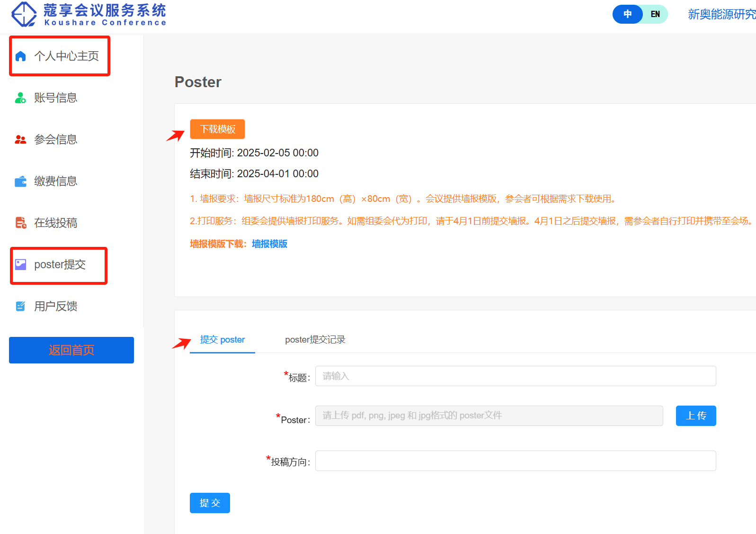This screenshot has width=756, height=534.
Task: Switch language to Chinese with 中 toggle
Action: [x=627, y=14]
